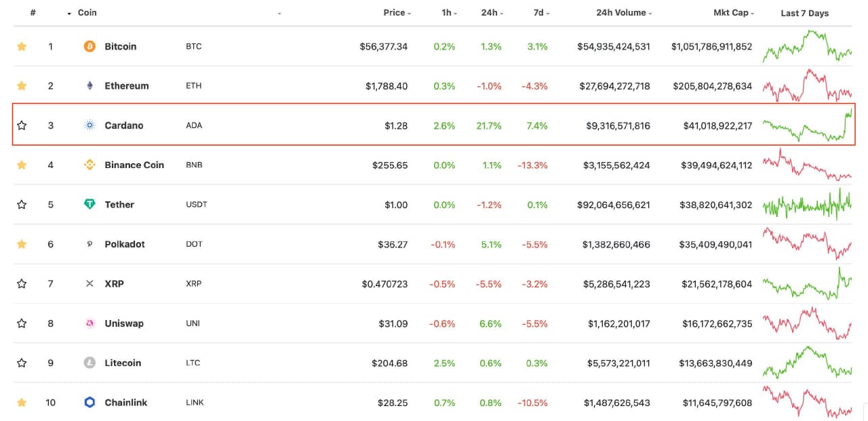Click the Tether coin logo icon
The height and width of the screenshot is (421, 868).
(x=90, y=204)
